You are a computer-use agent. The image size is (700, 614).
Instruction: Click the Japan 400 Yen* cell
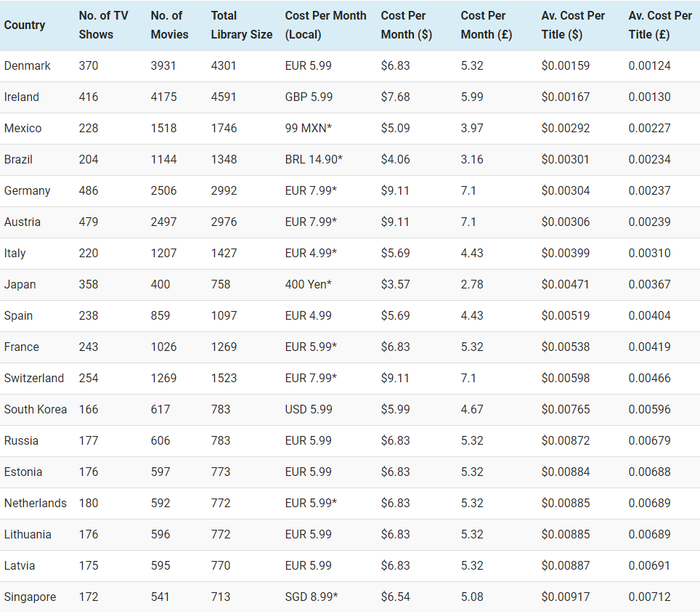[309, 284]
